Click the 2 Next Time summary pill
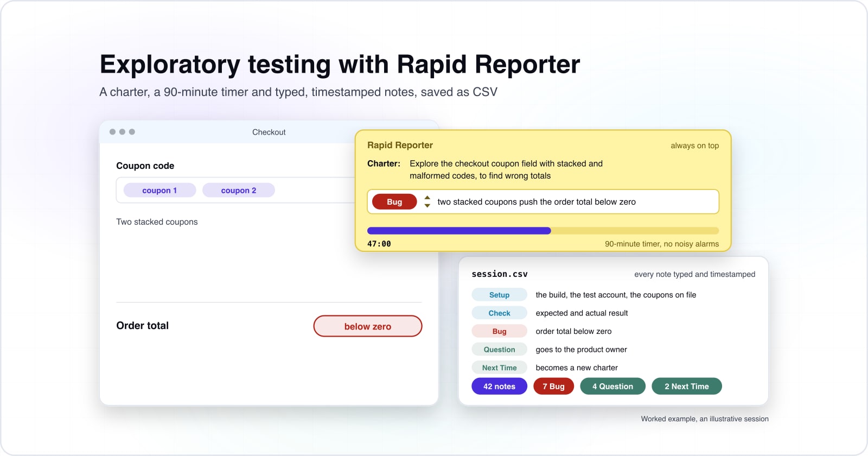868x456 pixels. 687,387
